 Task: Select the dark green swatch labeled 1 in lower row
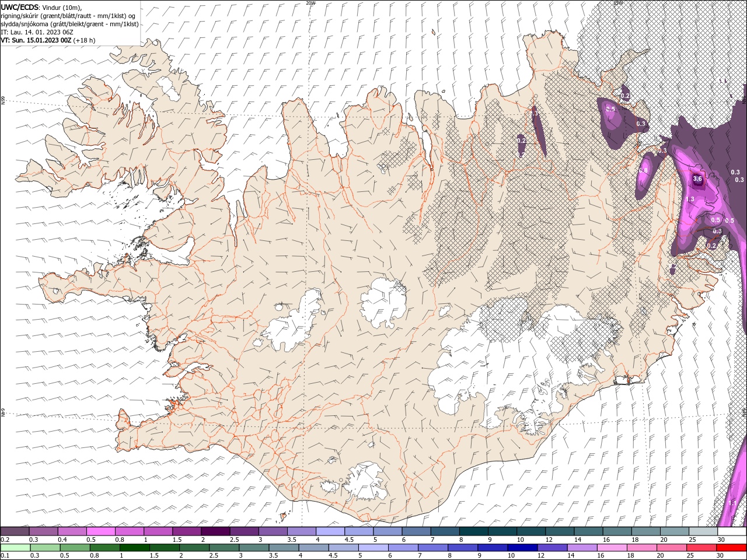tap(135, 548)
